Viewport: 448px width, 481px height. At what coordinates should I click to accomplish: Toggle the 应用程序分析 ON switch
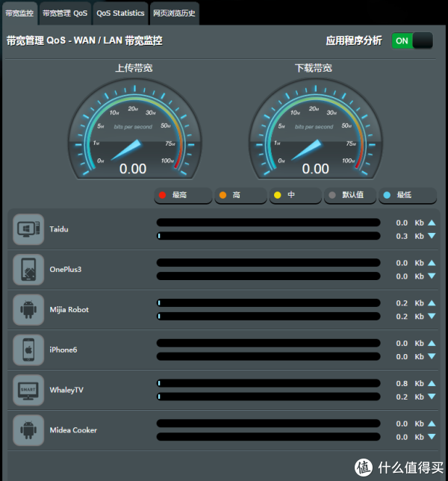412,41
